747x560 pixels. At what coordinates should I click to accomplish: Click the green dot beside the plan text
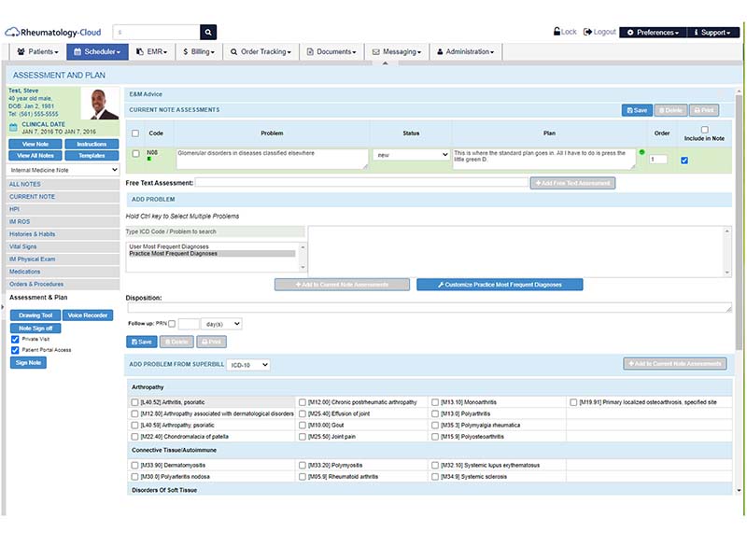pyautogui.click(x=641, y=152)
